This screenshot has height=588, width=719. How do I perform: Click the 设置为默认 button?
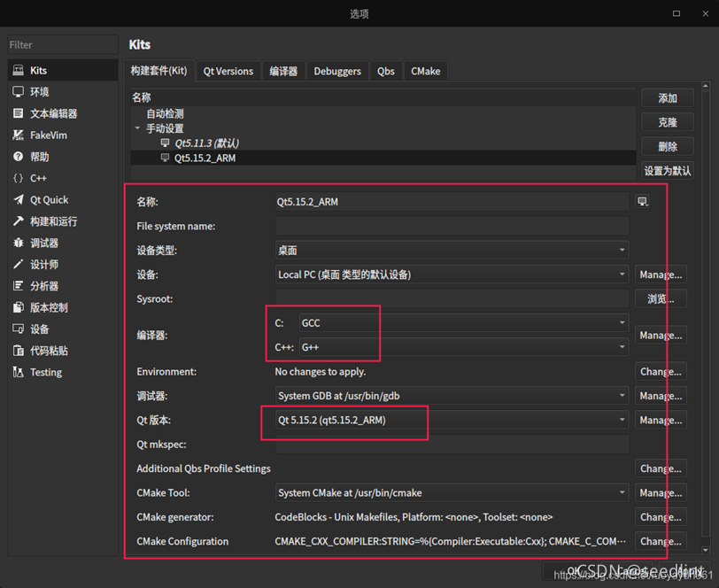[667, 171]
